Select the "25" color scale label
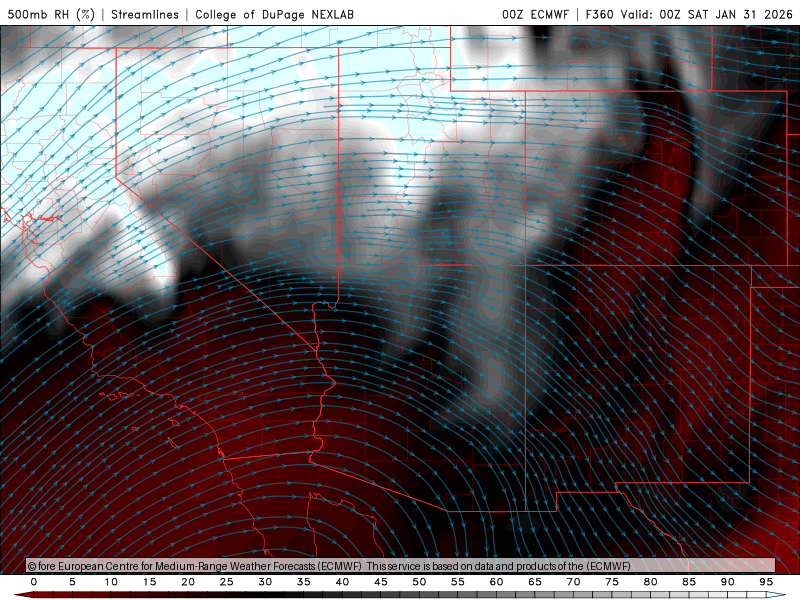This screenshot has height=600, width=800. click(x=227, y=582)
